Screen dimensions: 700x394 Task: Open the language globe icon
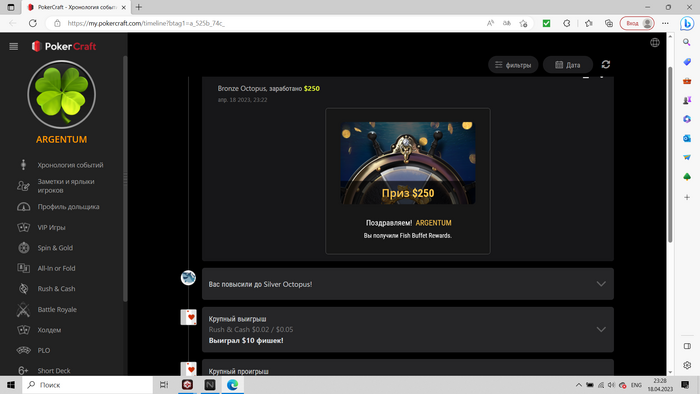[654, 42]
